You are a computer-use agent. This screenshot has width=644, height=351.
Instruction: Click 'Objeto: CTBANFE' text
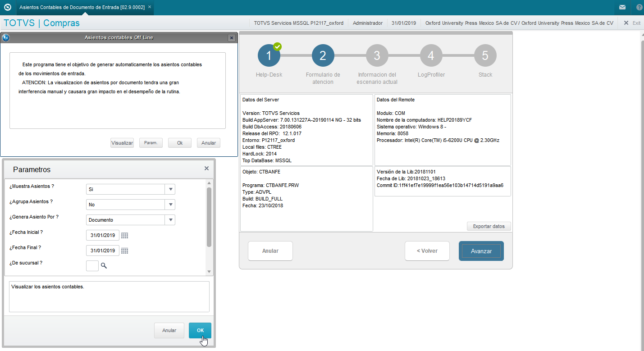262,172
